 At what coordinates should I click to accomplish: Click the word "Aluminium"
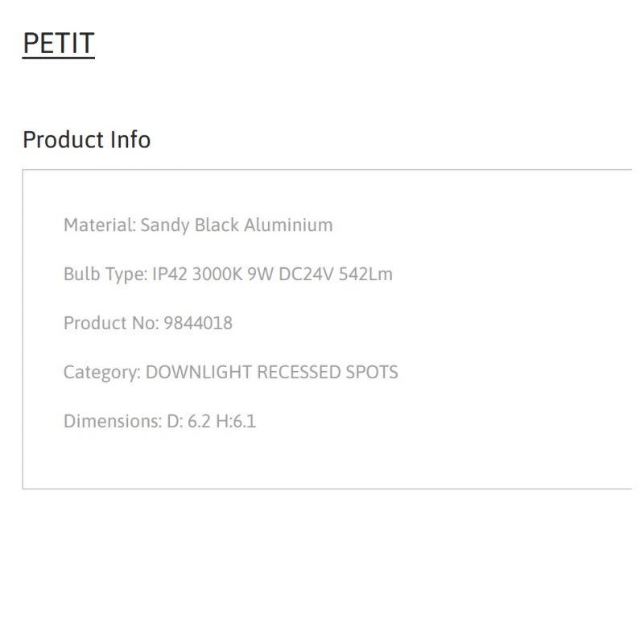289,225
